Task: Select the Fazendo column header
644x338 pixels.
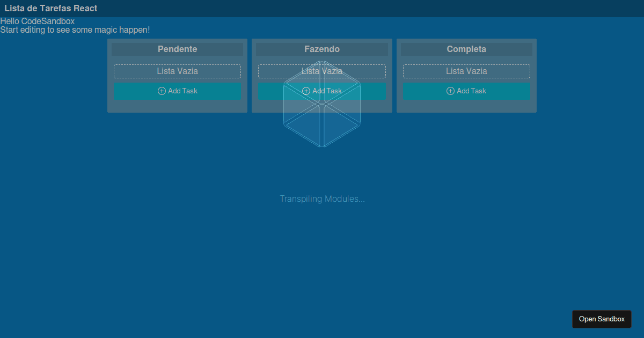Action: tap(322, 49)
